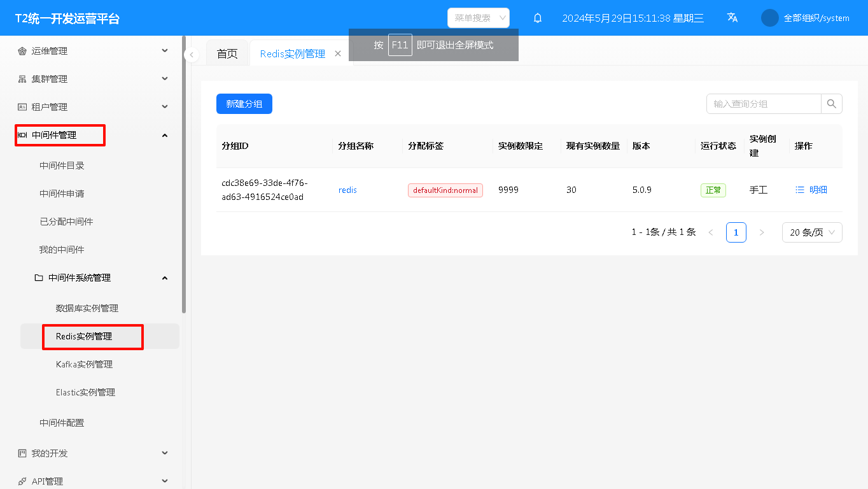Open 中间件申请 menu item
The height and width of the screenshot is (489, 868).
click(x=62, y=194)
